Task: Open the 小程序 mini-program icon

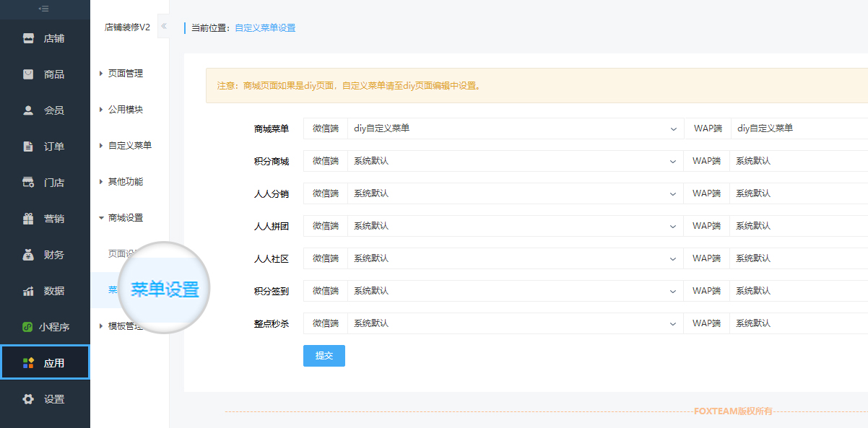Action: point(45,326)
